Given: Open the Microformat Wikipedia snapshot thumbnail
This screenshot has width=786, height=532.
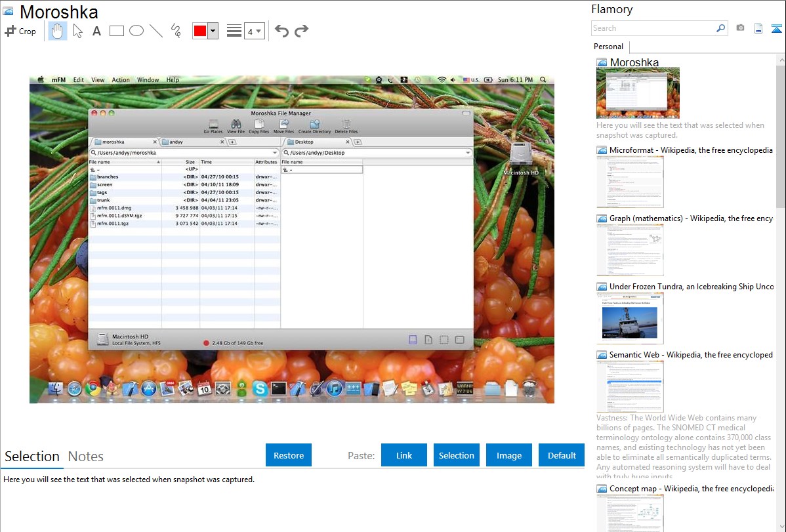Looking at the screenshot, I should [x=630, y=182].
